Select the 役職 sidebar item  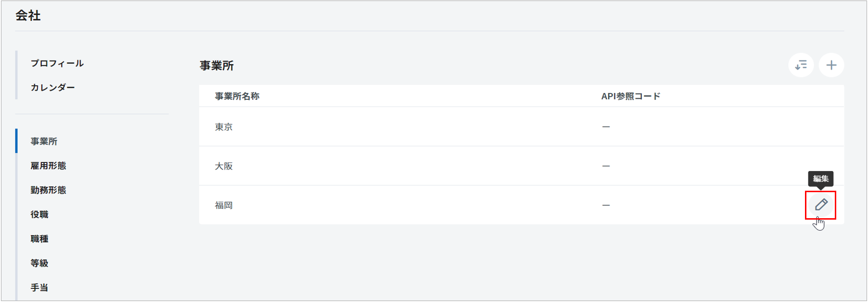pos(39,214)
